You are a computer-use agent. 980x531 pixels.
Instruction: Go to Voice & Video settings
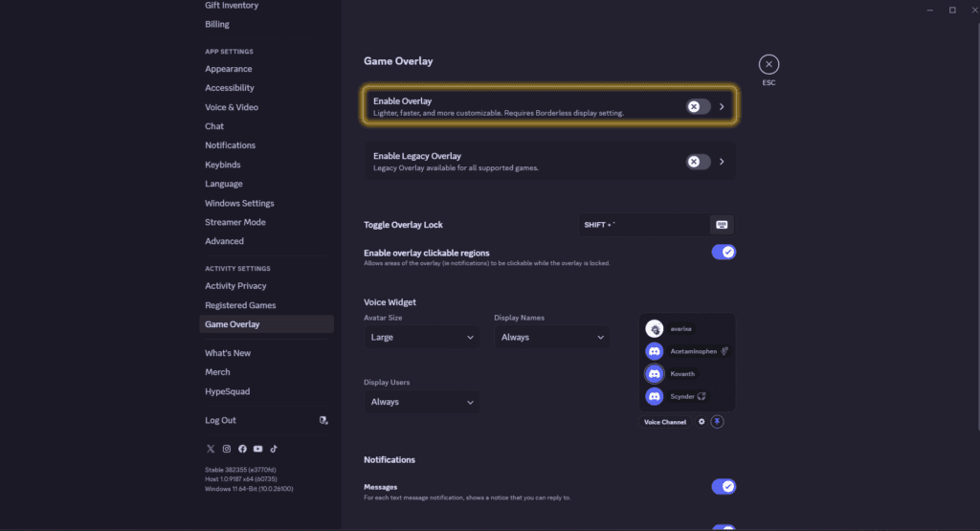click(x=232, y=107)
